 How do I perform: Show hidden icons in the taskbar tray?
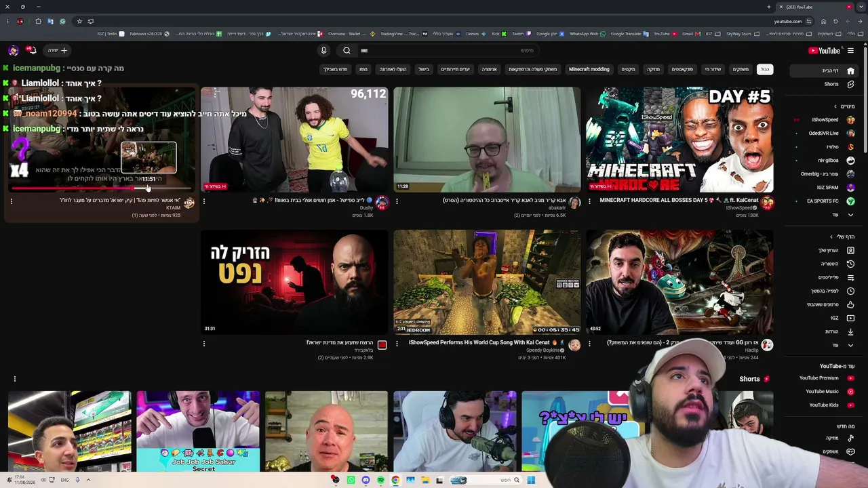click(x=88, y=480)
